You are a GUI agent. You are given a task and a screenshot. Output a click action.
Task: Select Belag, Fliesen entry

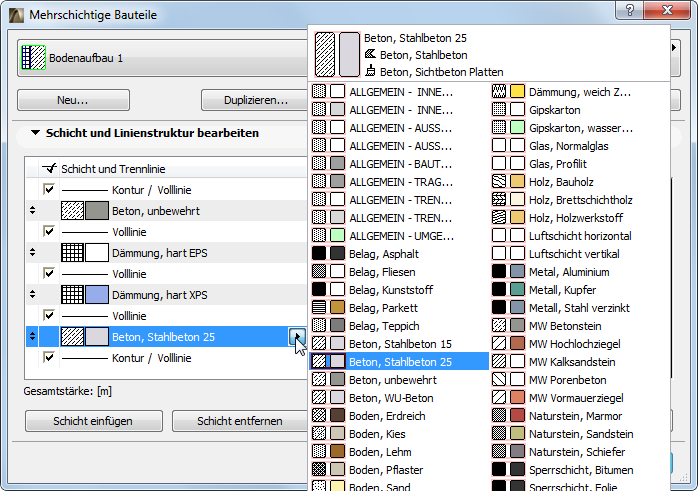point(400,272)
